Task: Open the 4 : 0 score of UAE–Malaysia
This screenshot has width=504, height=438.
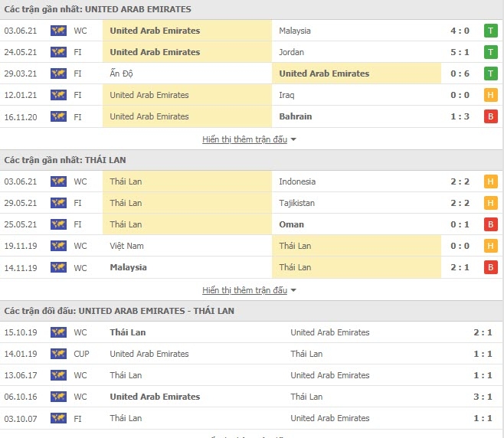Action: 461,31
